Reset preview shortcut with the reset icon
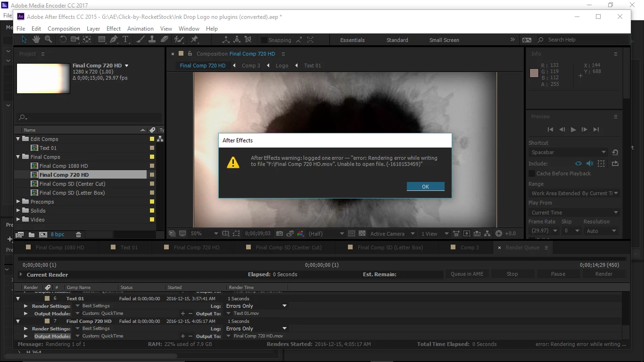 [x=615, y=152]
